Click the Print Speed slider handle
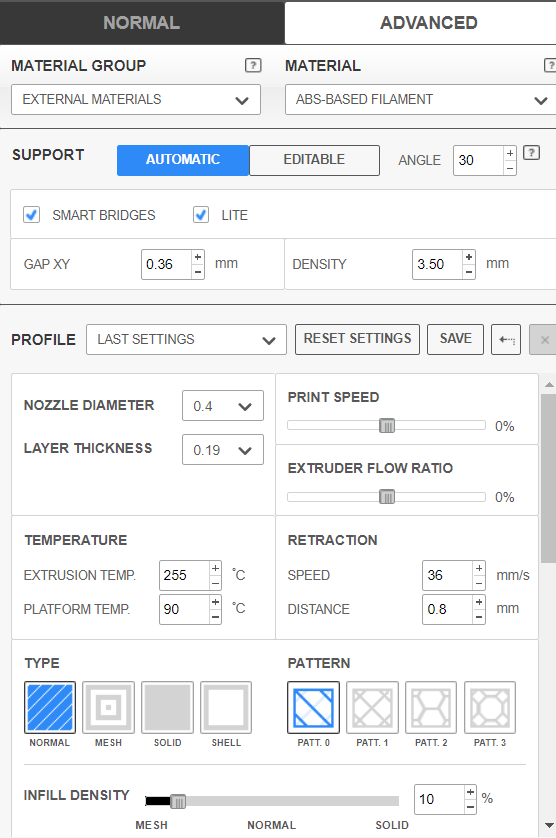This screenshot has width=556, height=838. 387,425
